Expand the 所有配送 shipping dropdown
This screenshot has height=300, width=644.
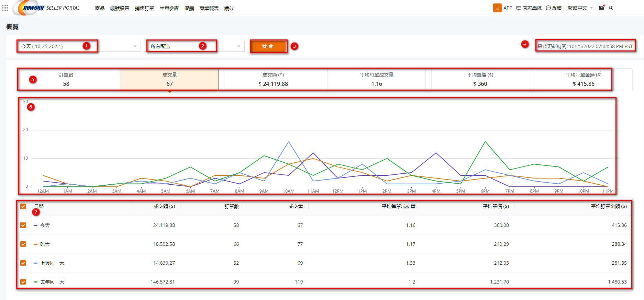196,46
